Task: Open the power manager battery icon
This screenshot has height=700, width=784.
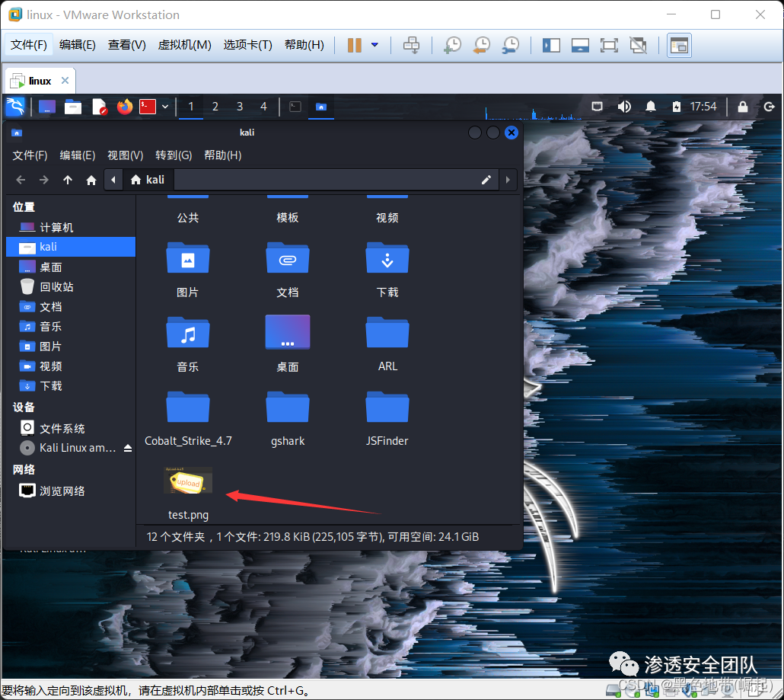Action: tap(677, 107)
